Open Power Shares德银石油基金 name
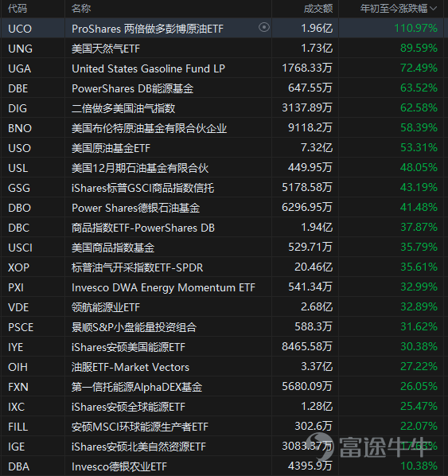Viewport: 448px width, 476px height. click(136, 208)
